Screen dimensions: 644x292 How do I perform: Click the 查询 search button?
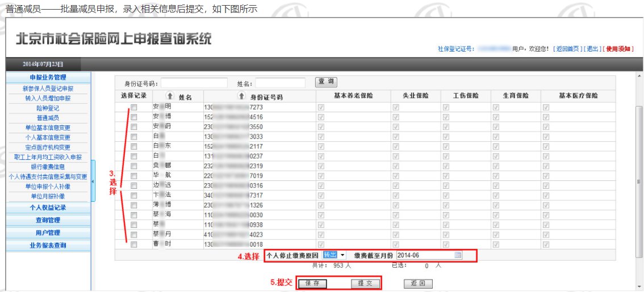point(327,82)
